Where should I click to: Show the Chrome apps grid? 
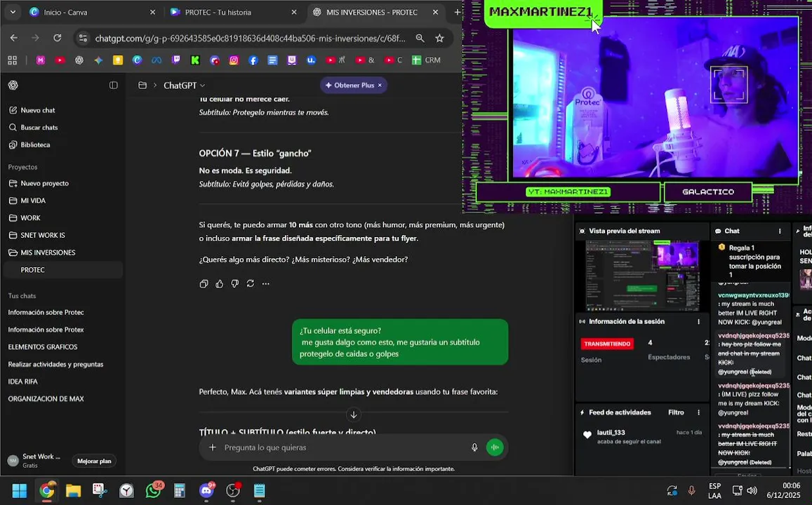tap(13, 60)
